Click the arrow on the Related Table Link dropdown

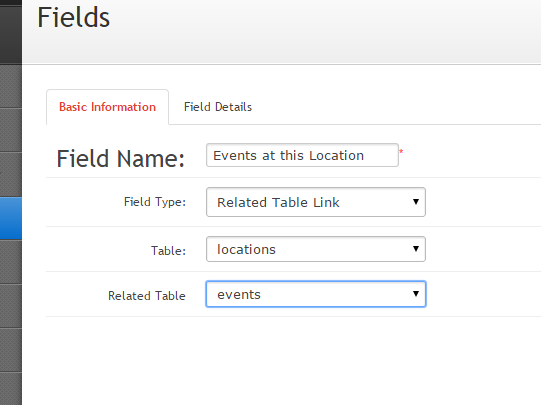point(416,202)
